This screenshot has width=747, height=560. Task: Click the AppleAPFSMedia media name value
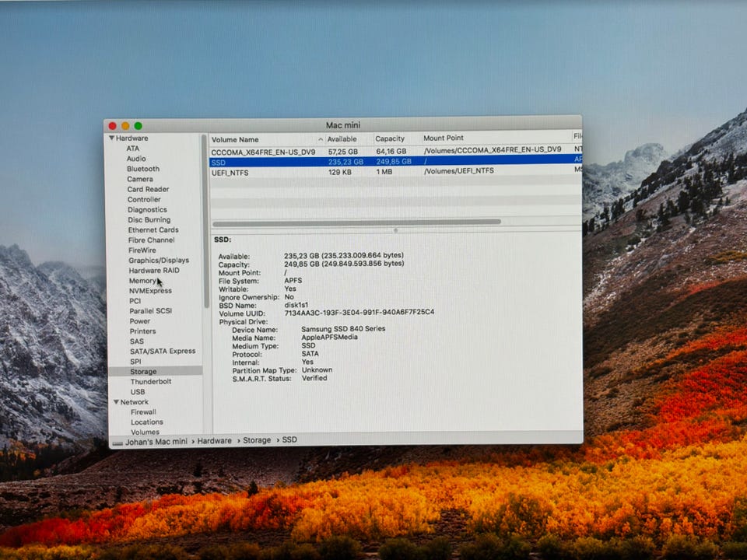330,337
